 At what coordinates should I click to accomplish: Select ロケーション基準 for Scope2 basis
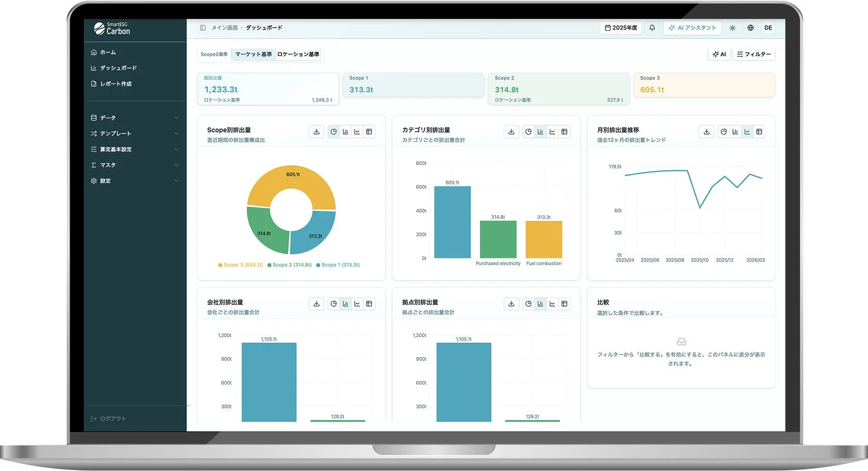298,54
